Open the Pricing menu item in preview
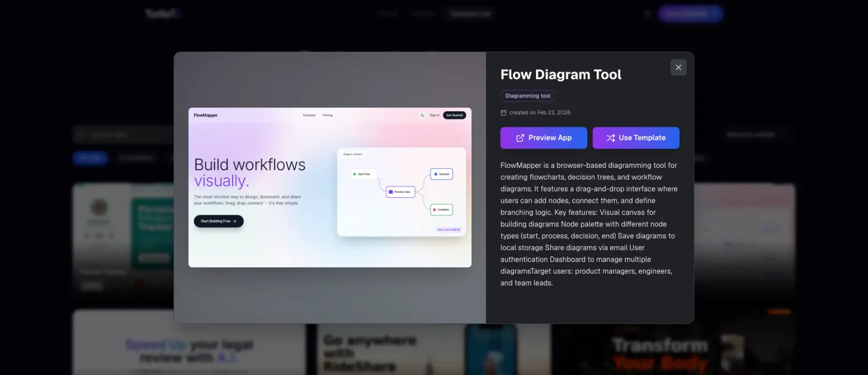This screenshot has height=375, width=868. click(328, 115)
